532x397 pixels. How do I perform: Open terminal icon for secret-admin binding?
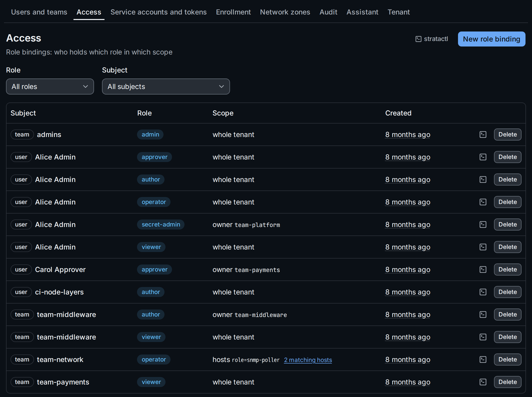click(483, 224)
